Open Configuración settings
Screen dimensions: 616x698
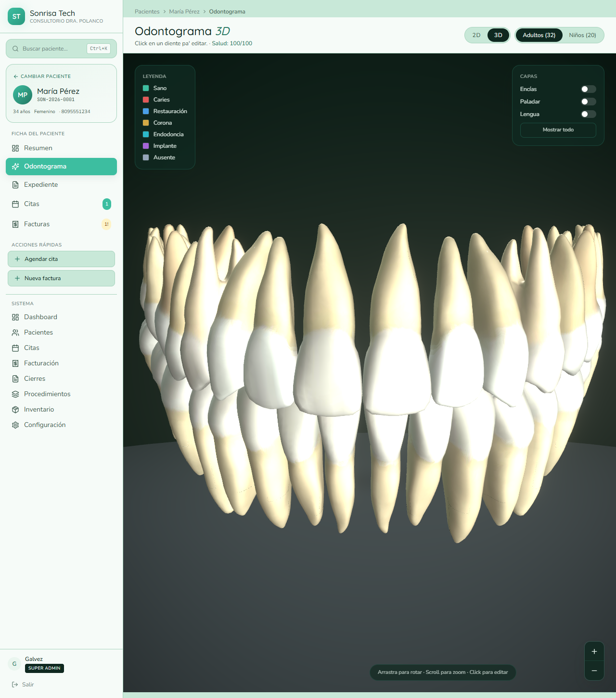coord(61,425)
